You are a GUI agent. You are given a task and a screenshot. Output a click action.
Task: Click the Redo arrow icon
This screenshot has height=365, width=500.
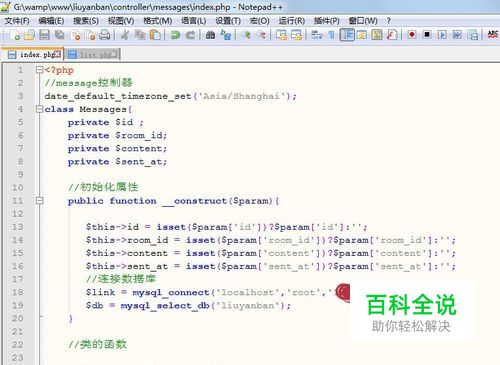[x=190, y=35]
